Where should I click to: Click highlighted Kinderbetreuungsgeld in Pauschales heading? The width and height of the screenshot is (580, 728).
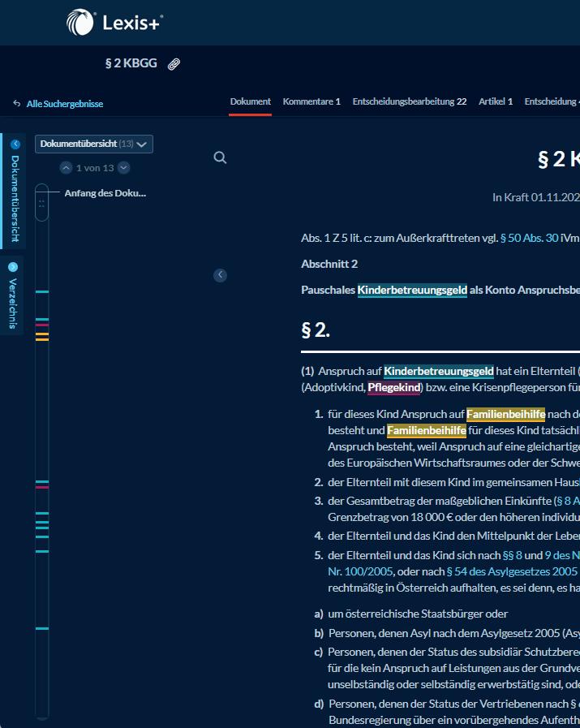tap(412, 291)
